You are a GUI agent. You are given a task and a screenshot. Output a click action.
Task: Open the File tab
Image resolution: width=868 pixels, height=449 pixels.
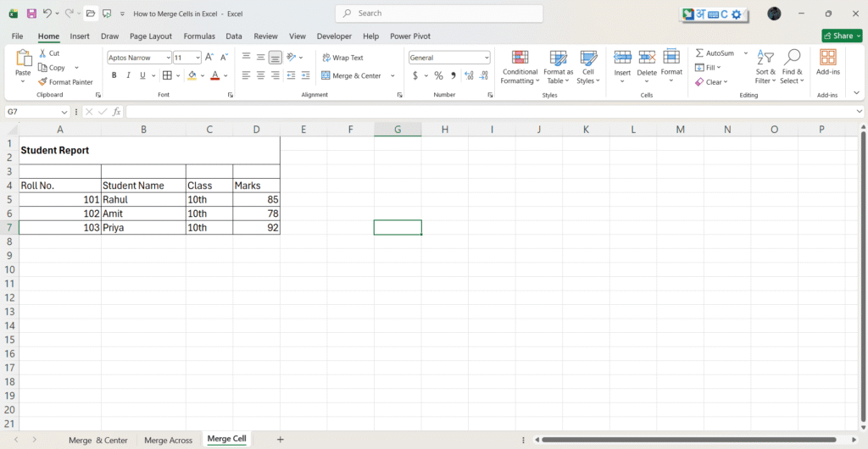17,36
